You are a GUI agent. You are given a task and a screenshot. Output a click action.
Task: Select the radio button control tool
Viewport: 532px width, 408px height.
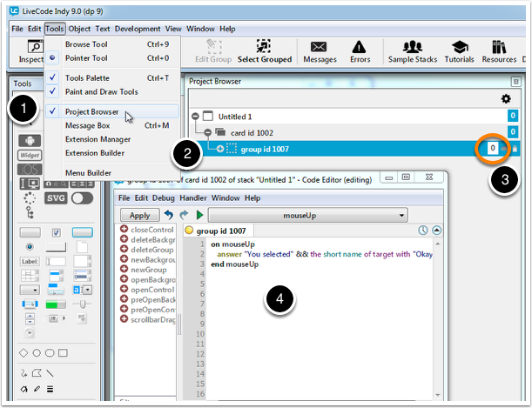pos(30,247)
